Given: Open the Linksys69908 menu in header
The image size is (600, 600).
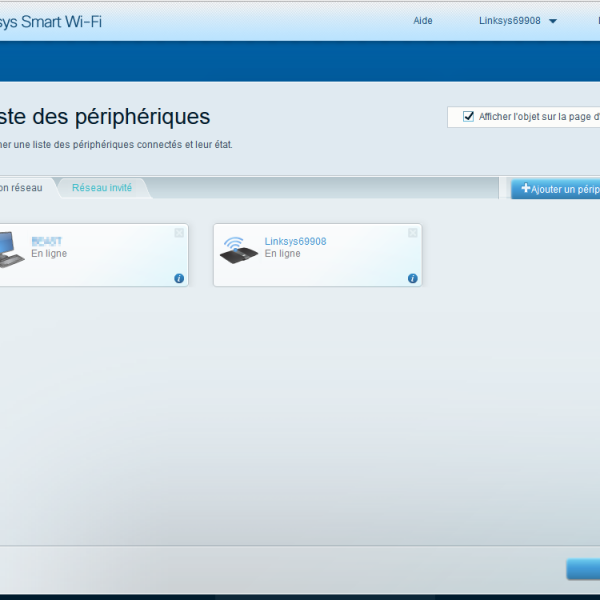Looking at the screenshot, I should 509,21.
